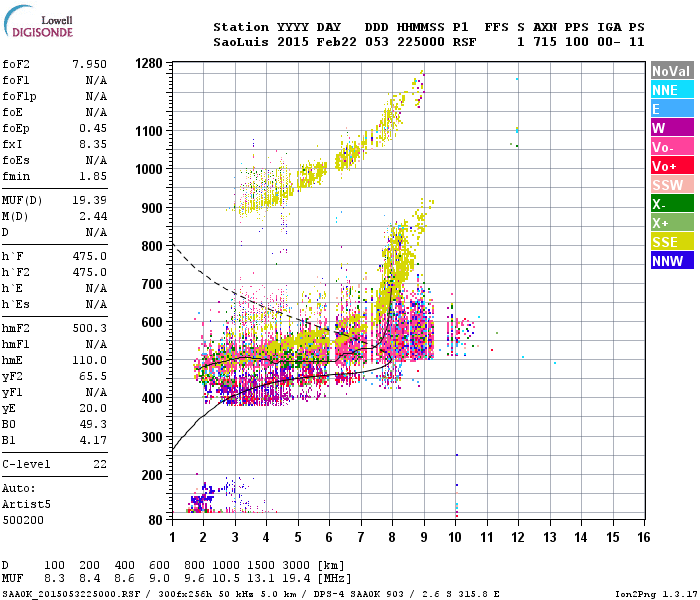Click the 1 MHz frequency axis label
700x600 pixels.
click(172, 537)
